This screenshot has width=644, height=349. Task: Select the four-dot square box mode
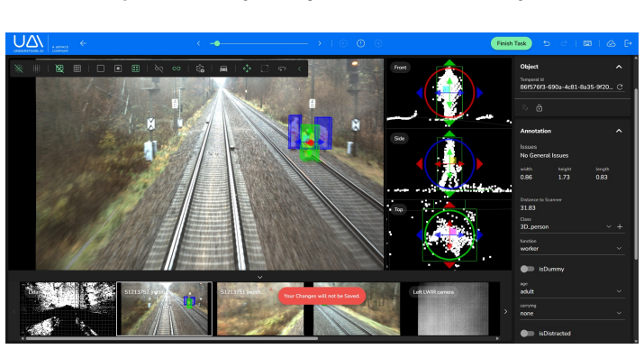pyautogui.click(x=135, y=69)
